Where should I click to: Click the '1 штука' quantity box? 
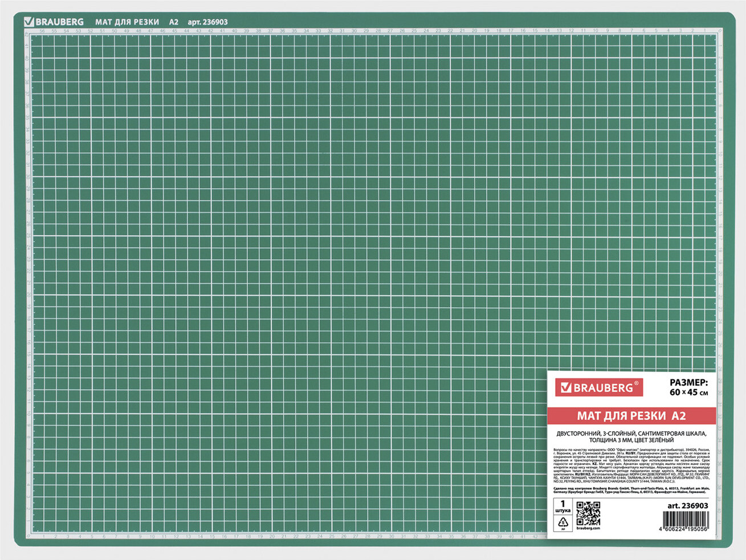coord(562,506)
